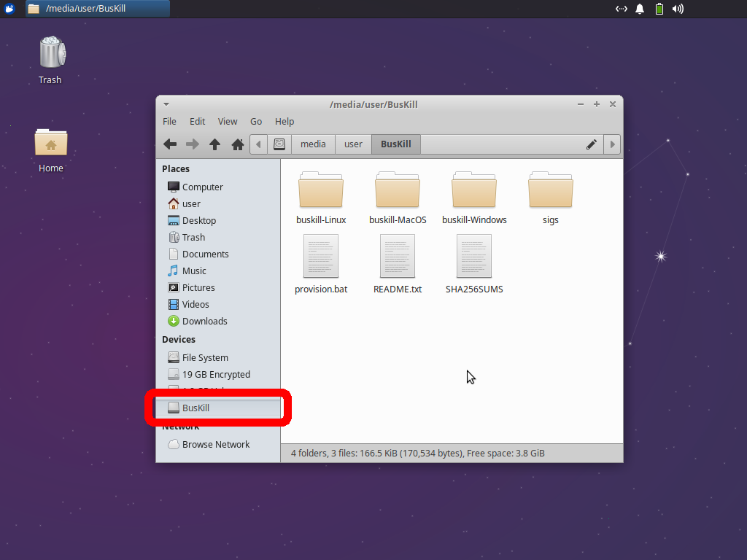This screenshot has height=560, width=747.
Task: Select Pictures in Places sidebar
Action: point(218,287)
